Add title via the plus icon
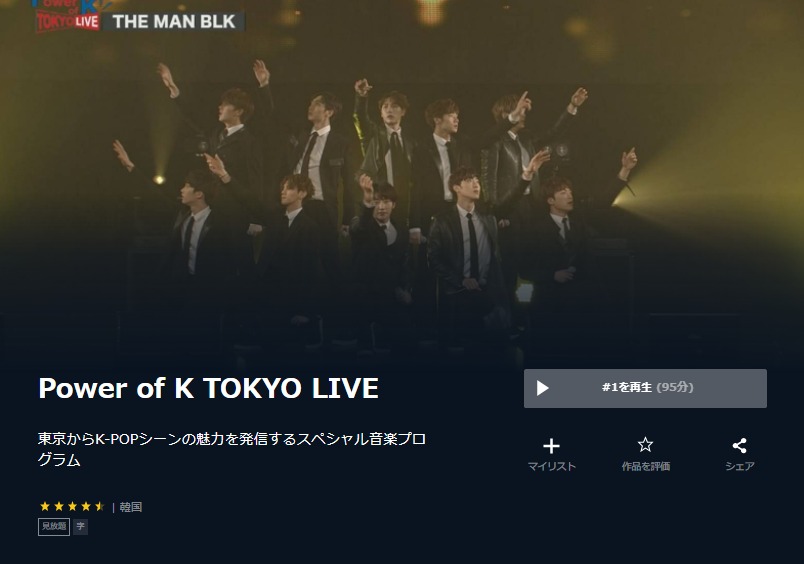The height and width of the screenshot is (564, 804). tap(551, 446)
